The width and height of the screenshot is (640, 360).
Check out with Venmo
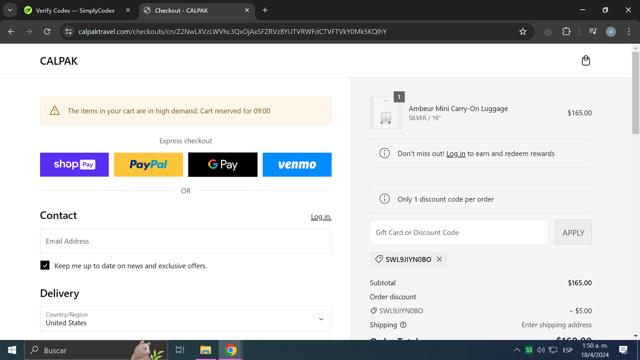(297, 164)
